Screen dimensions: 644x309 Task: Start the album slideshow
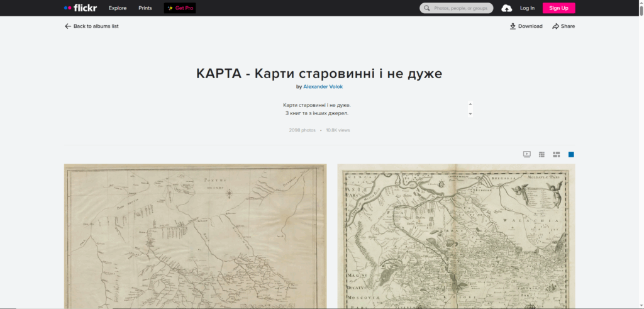click(x=527, y=154)
